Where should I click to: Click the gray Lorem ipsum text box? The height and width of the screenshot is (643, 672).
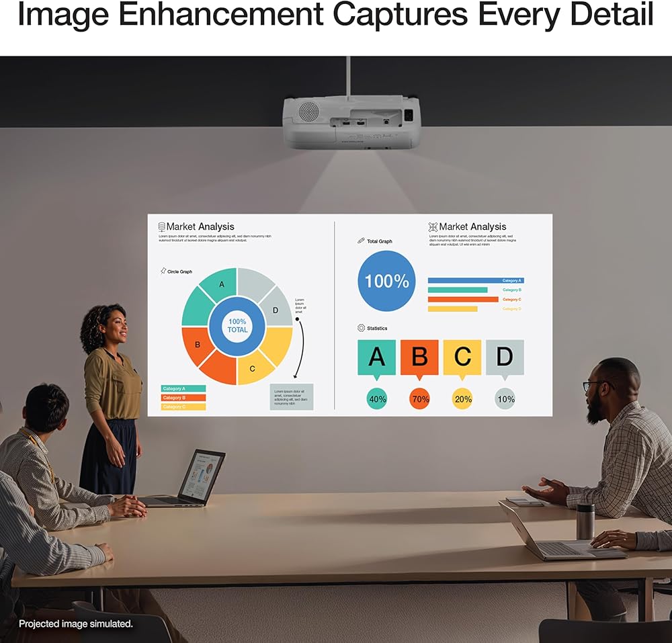click(292, 396)
